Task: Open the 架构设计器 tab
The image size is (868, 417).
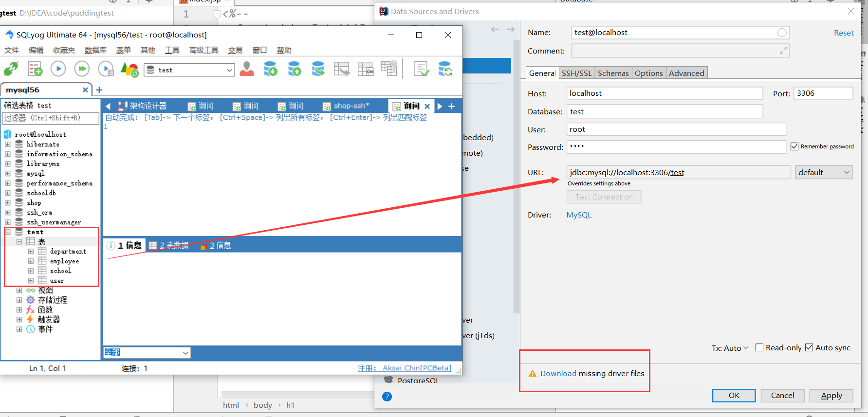Action: click(x=143, y=106)
